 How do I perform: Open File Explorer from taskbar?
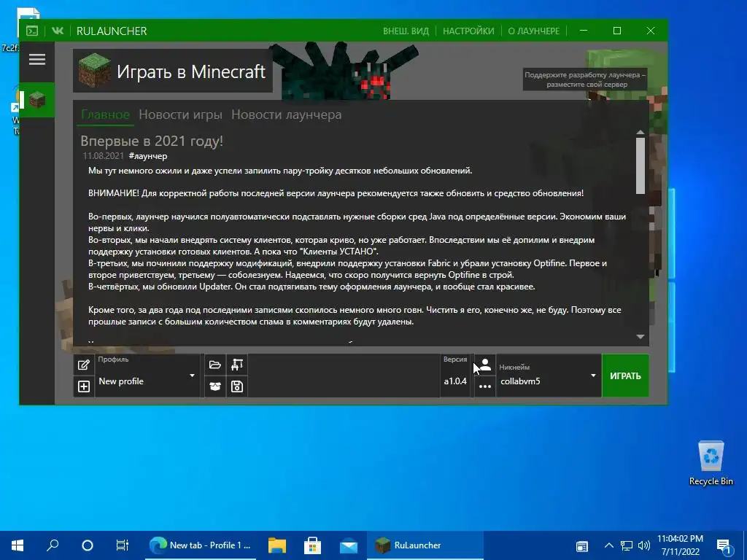coord(276,545)
